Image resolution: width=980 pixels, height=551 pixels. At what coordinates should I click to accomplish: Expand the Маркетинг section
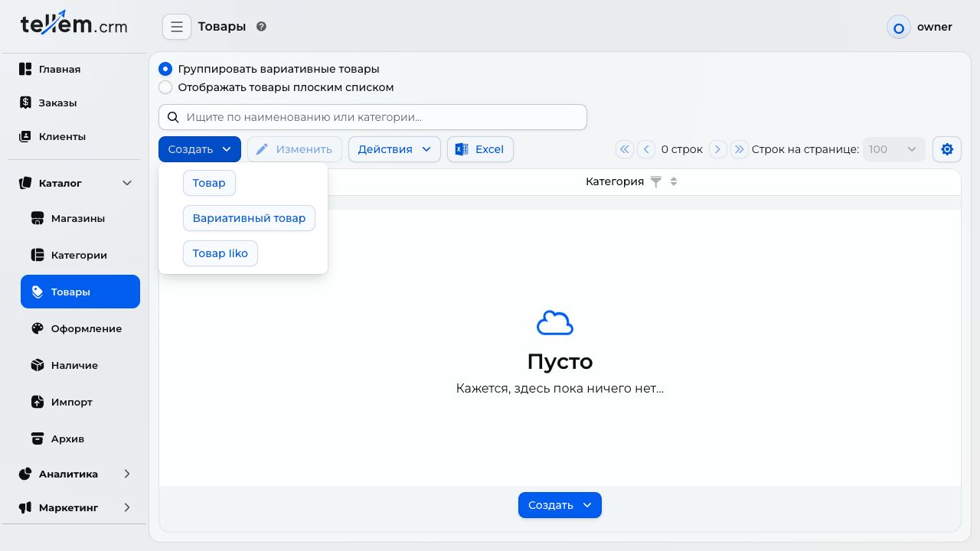click(74, 507)
